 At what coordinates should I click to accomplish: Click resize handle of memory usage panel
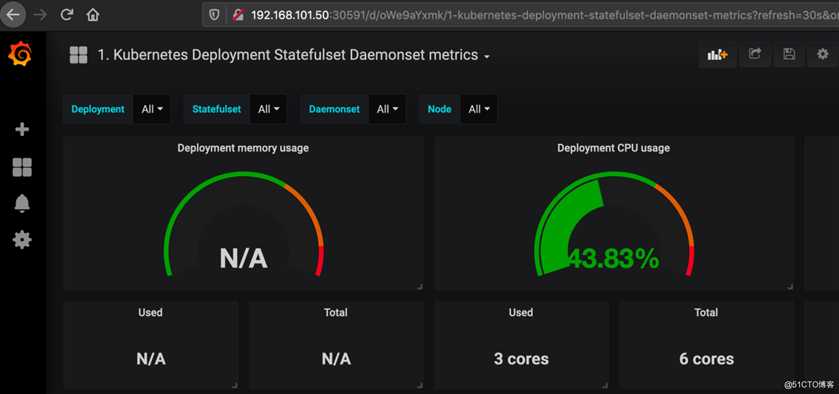[x=420, y=287]
